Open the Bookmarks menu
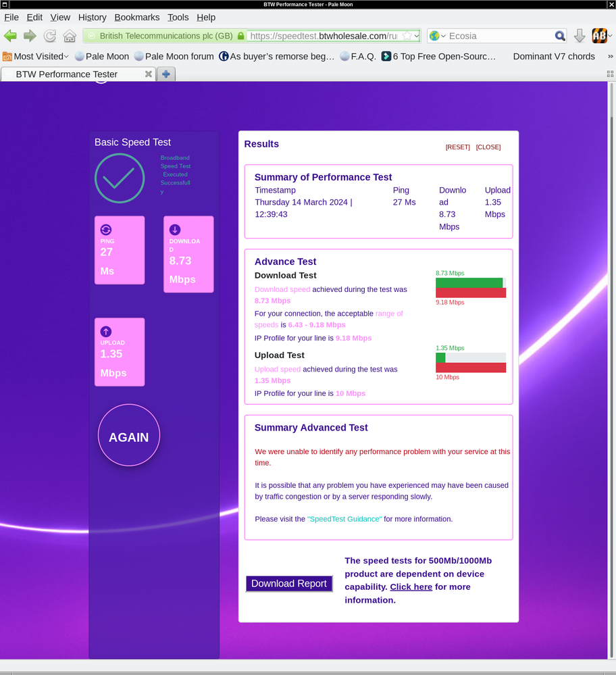The height and width of the screenshot is (675, 616). coord(136,18)
